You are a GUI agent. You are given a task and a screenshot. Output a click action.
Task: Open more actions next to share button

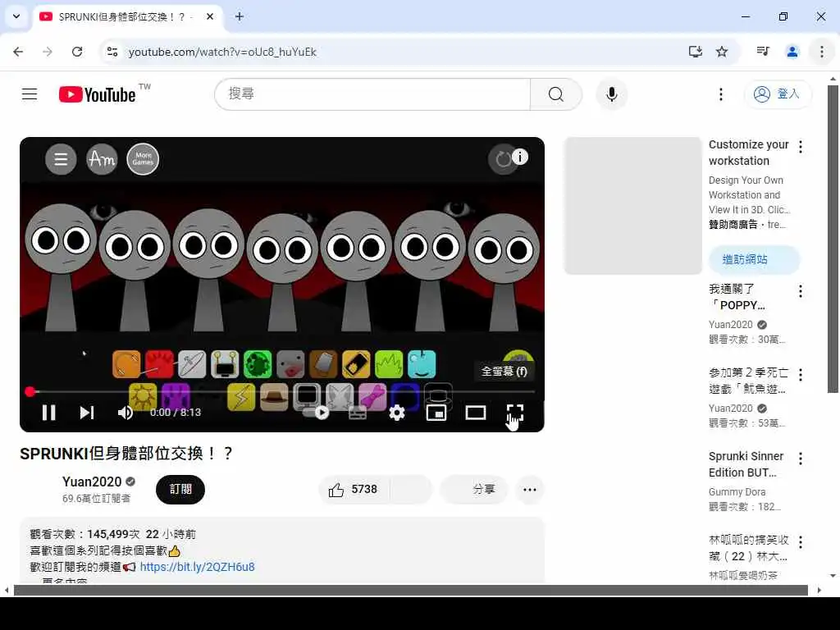tap(530, 490)
